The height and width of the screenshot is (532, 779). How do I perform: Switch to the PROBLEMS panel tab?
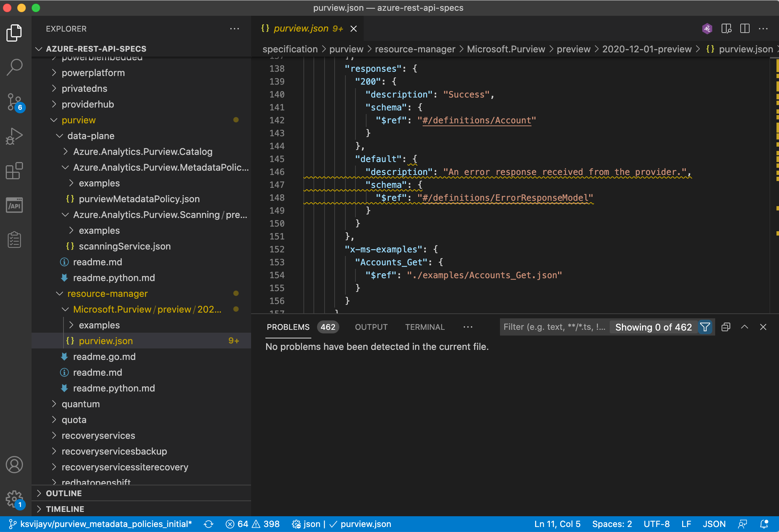[288, 327]
